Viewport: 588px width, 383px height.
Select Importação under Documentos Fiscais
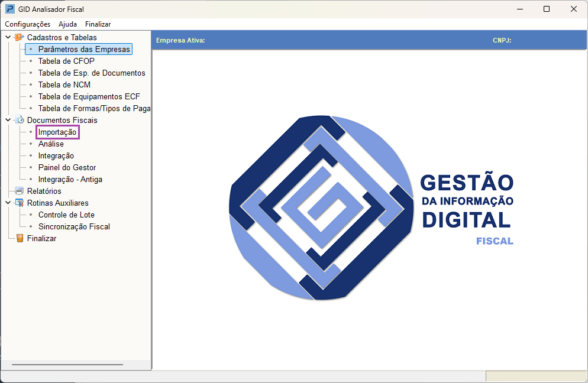[57, 132]
